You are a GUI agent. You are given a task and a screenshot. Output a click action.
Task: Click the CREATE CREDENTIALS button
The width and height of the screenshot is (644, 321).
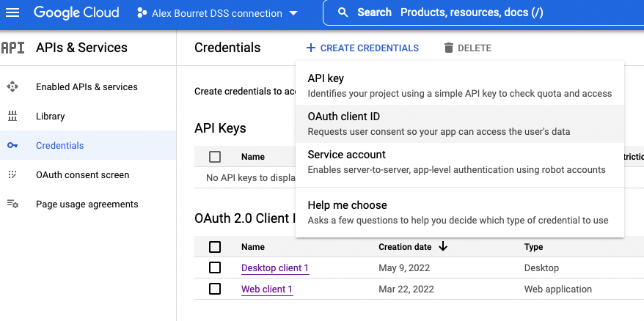(362, 48)
